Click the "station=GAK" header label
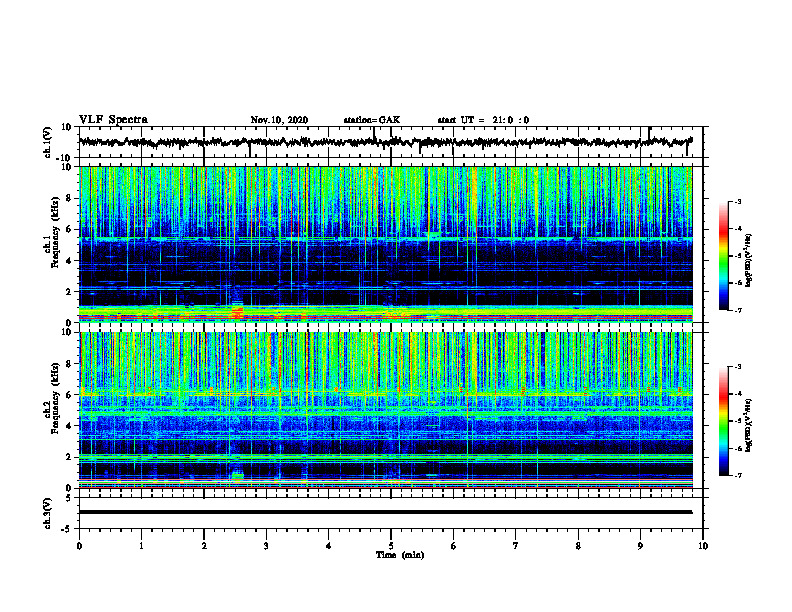The image size is (792, 612). point(372,120)
